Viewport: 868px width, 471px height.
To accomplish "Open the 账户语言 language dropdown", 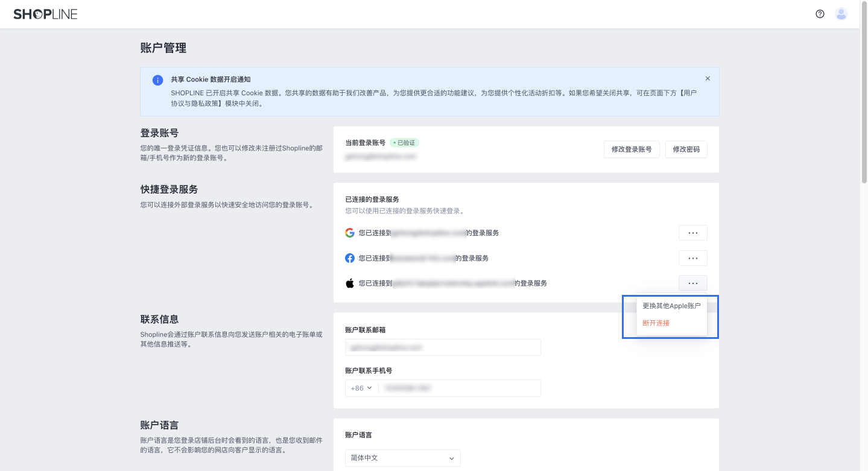I will 402,458.
